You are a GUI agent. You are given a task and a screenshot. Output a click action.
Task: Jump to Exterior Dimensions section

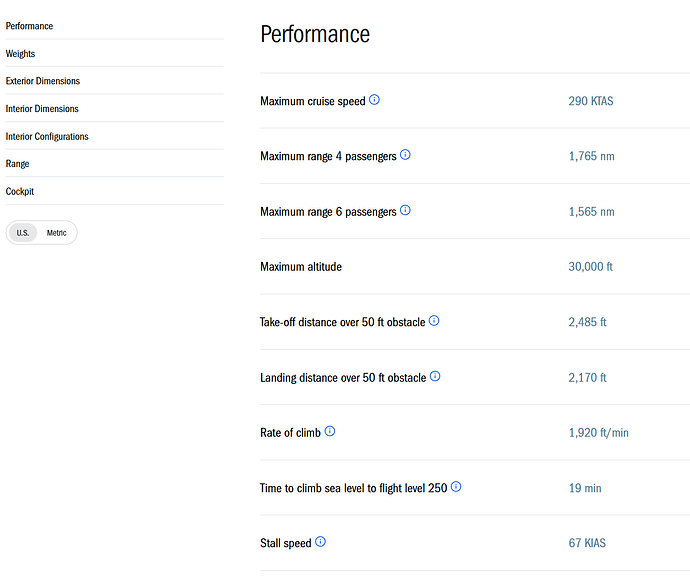click(43, 81)
